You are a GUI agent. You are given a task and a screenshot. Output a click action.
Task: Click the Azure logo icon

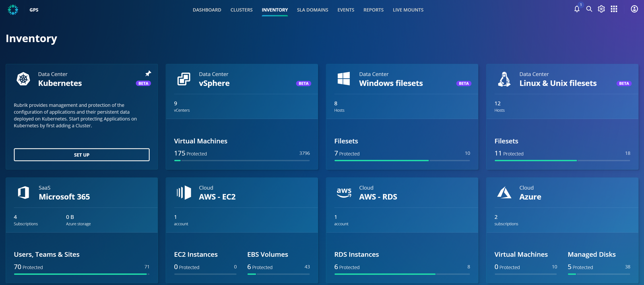tap(504, 192)
